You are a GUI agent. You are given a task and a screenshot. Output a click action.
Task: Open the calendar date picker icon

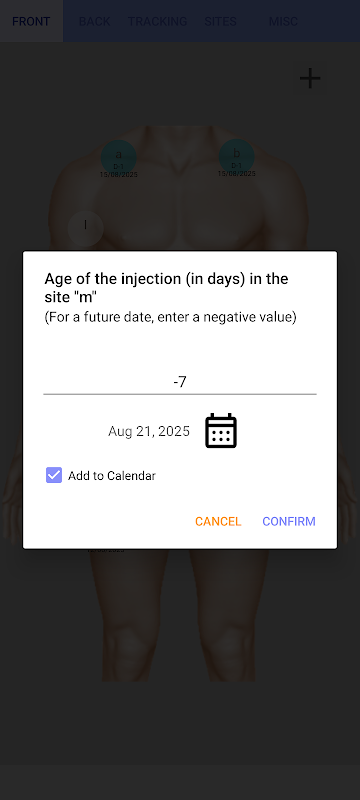coord(221,431)
